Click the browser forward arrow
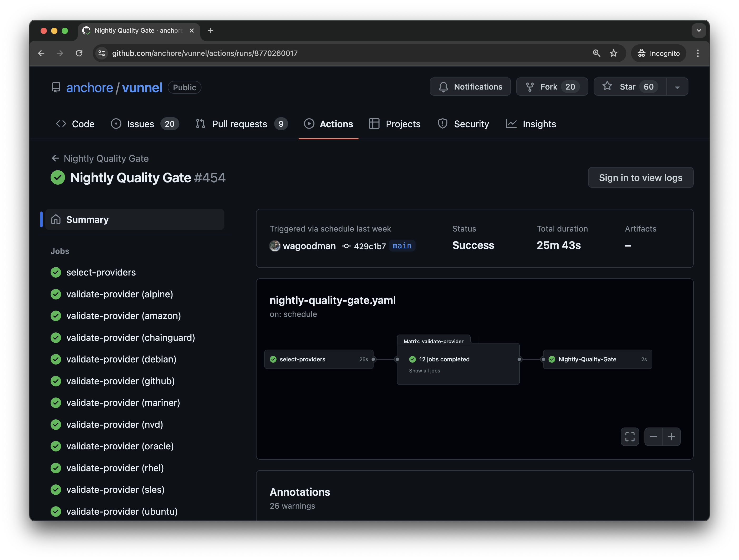The image size is (739, 560). coord(60,53)
